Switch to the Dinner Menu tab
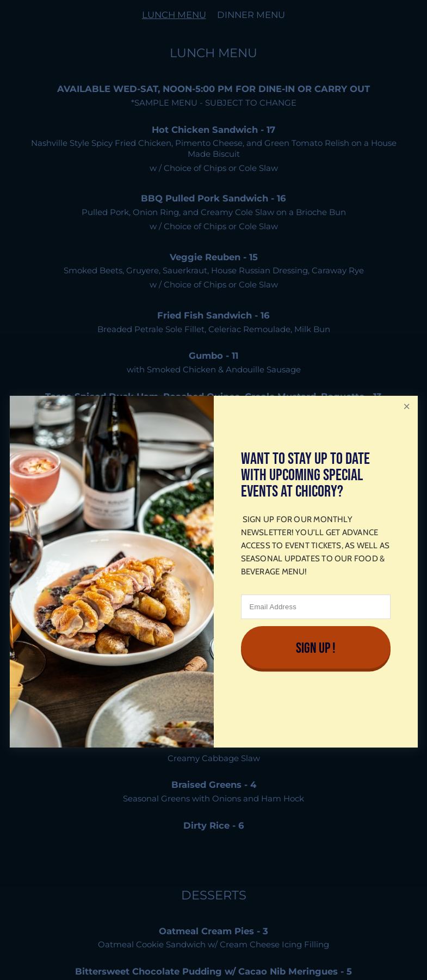This screenshot has width=427, height=980. (251, 15)
